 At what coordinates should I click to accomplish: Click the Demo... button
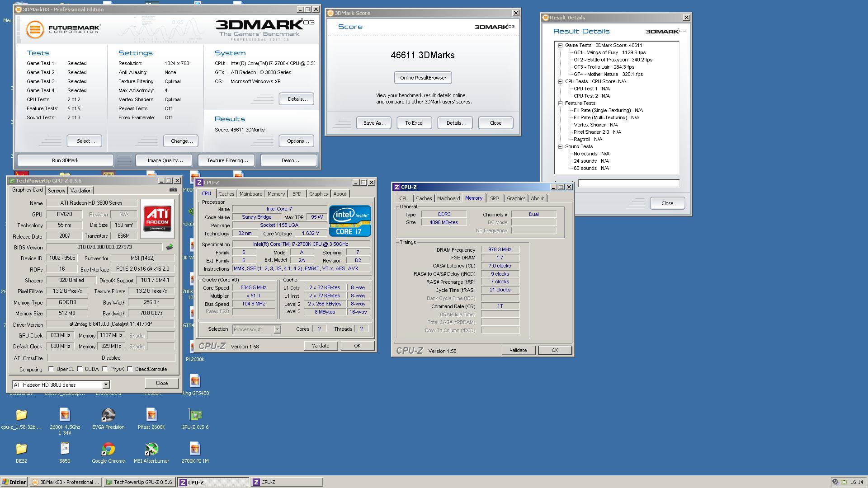coord(290,160)
